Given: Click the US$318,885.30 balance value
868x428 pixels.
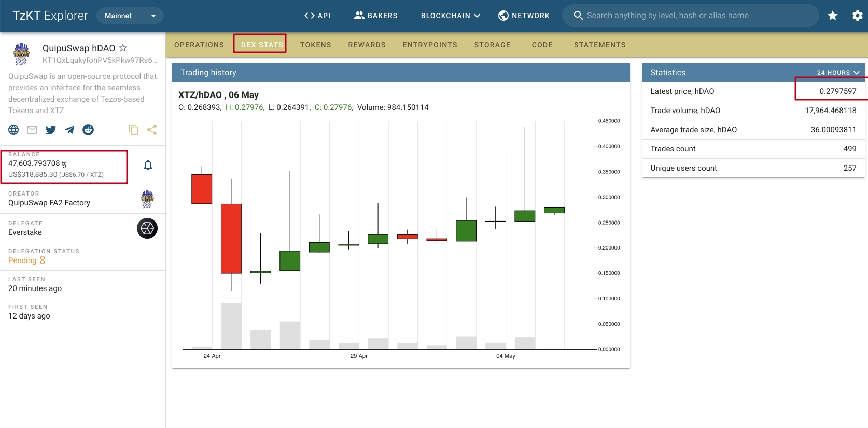Looking at the screenshot, I should pyautogui.click(x=33, y=175).
